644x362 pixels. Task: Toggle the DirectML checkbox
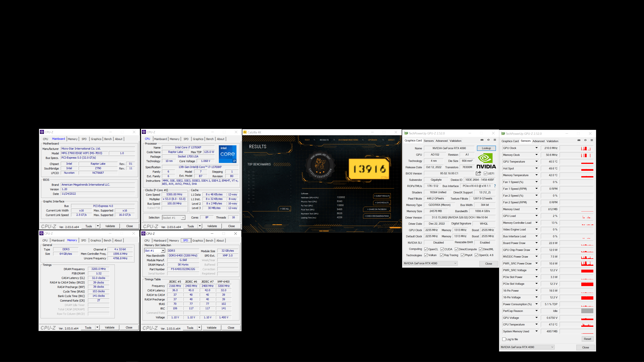click(480, 249)
